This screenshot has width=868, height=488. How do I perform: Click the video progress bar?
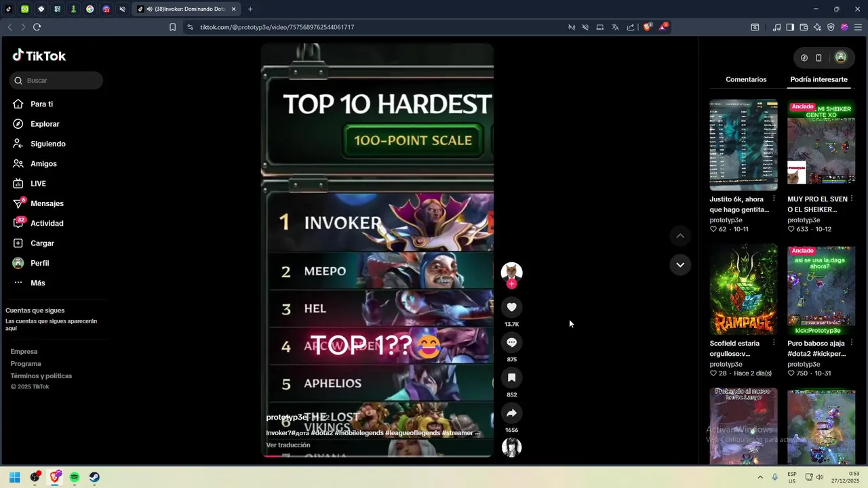377,455
